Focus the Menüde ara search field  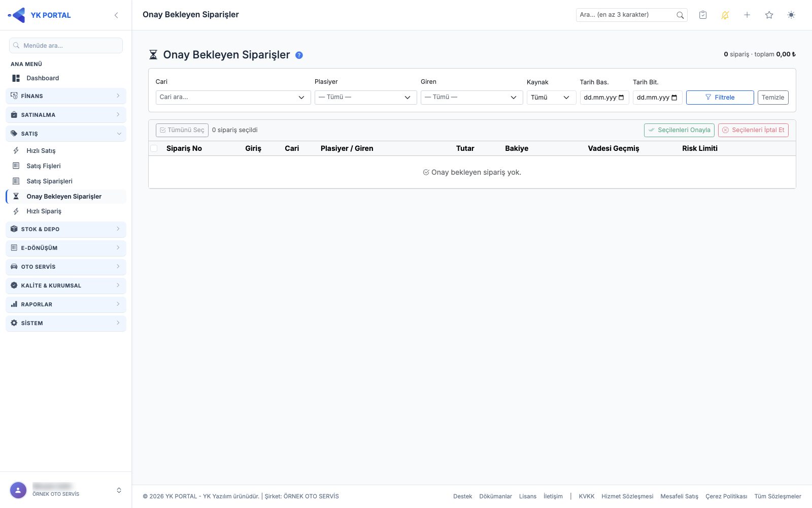[66, 46]
